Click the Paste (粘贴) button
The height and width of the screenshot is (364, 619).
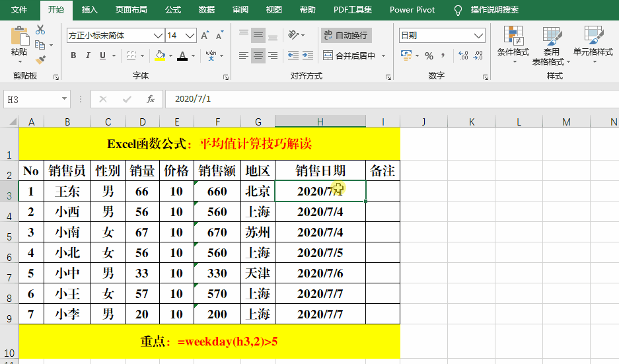19,44
